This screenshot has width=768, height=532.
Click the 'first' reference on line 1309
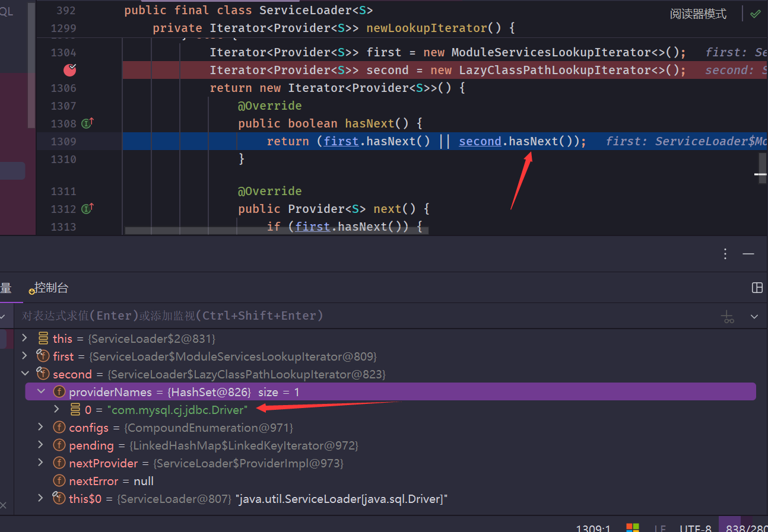click(x=341, y=141)
